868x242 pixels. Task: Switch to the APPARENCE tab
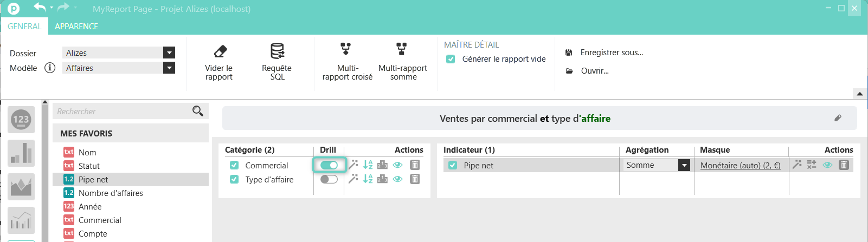click(x=76, y=26)
